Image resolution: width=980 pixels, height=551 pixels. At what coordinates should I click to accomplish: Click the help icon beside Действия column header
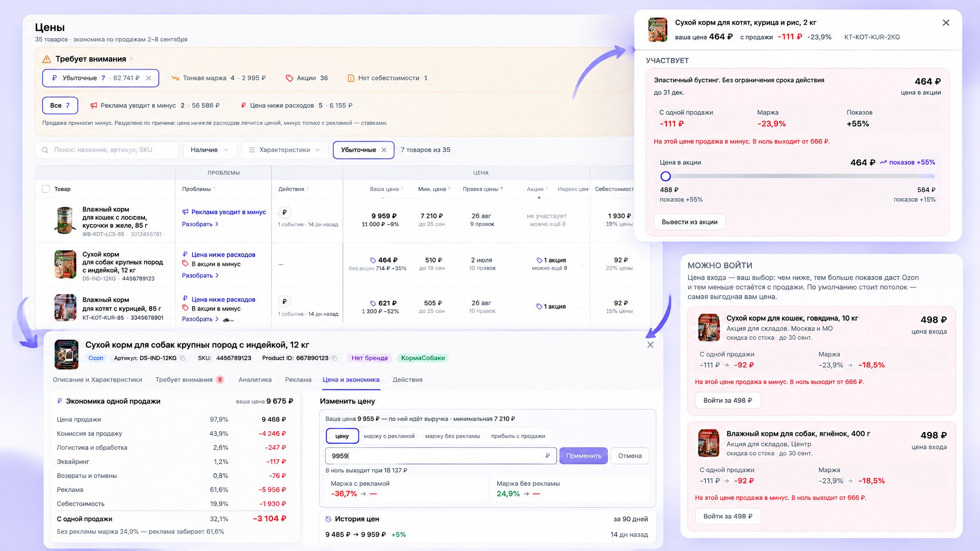tap(308, 189)
